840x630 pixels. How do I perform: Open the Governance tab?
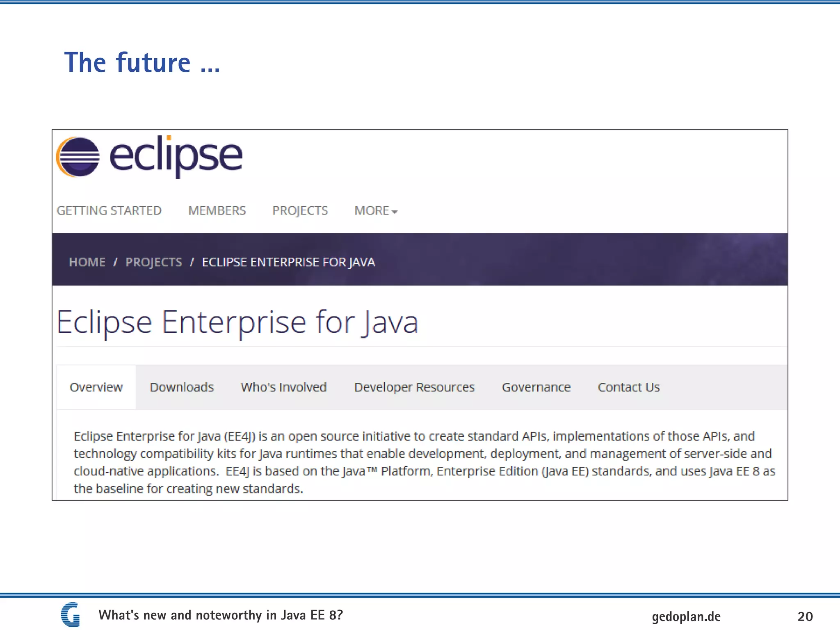(x=536, y=387)
